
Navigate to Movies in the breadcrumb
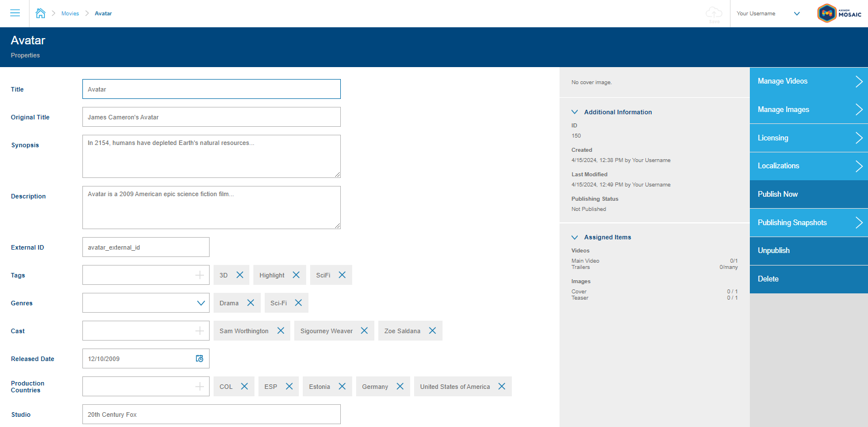pyautogui.click(x=70, y=13)
